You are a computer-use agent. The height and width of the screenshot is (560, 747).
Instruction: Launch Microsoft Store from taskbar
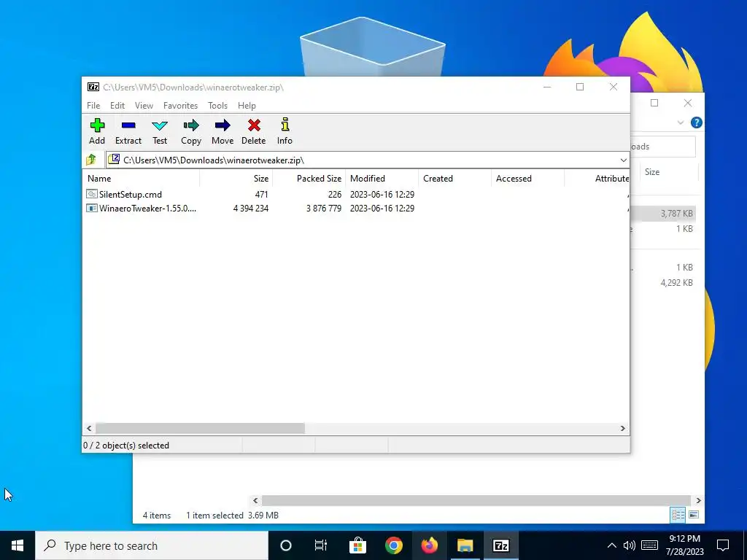coord(357,545)
